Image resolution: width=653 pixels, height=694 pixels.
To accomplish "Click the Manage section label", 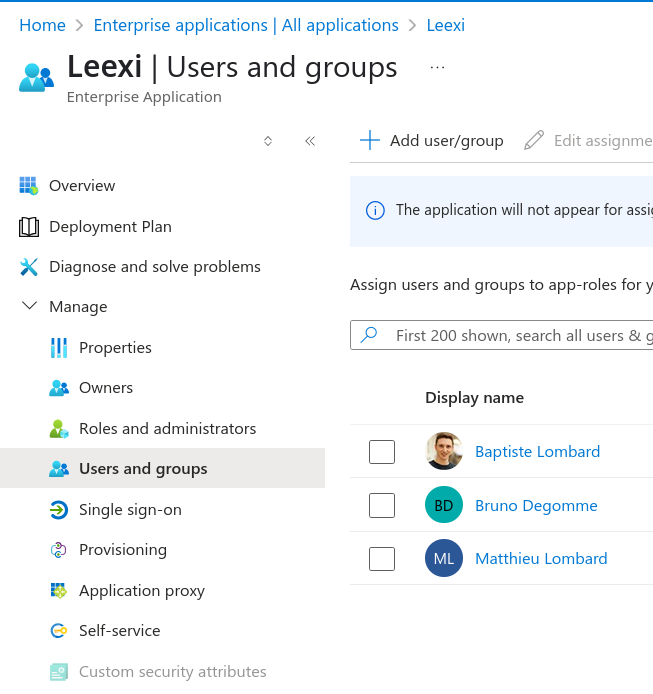I will (x=78, y=307).
